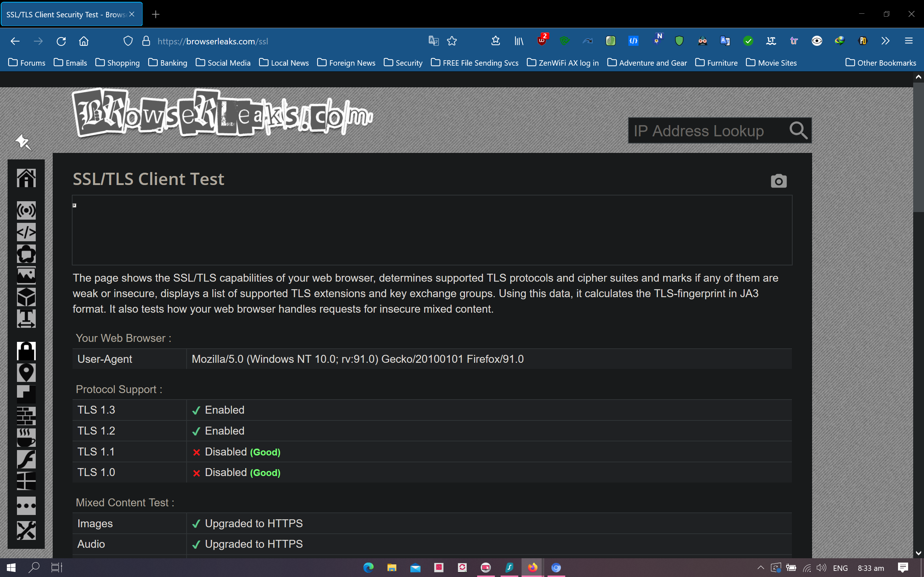The width and height of the screenshot is (924, 577).
Task: Show more tools overflow chevron
Action: (885, 41)
